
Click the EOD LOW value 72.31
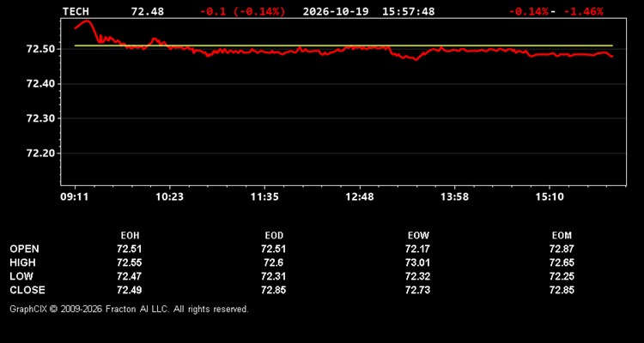274,276
